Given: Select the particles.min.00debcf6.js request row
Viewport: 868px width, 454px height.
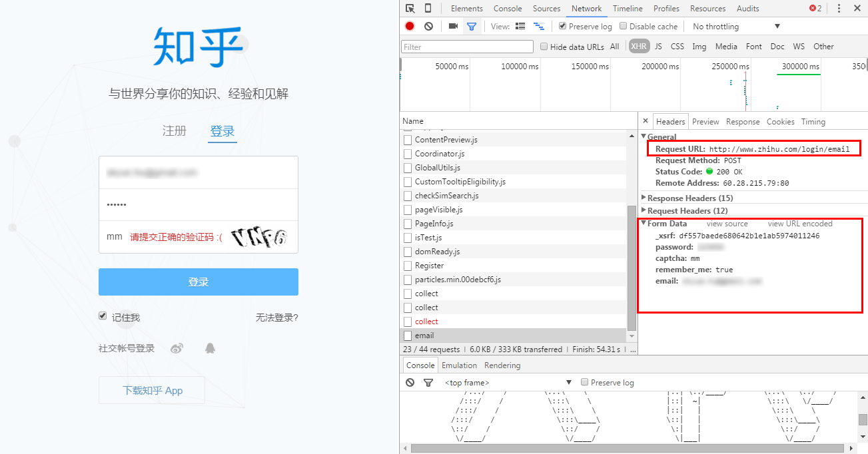Looking at the screenshot, I should click(x=513, y=280).
